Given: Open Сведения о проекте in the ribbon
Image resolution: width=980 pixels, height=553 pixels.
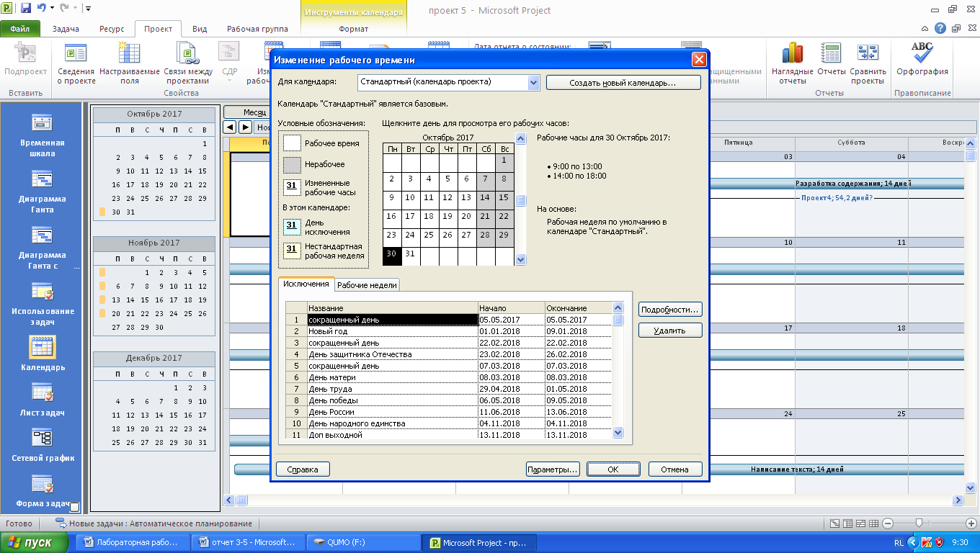Looking at the screenshot, I should pos(76,65).
